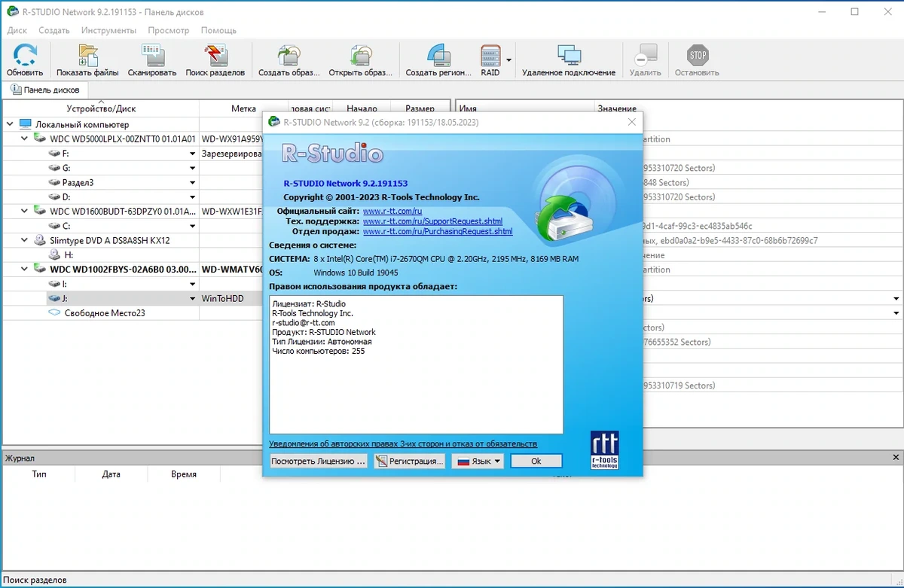Click the H: DVD drive icon
The height and width of the screenshot is (588, 904).
55,254
